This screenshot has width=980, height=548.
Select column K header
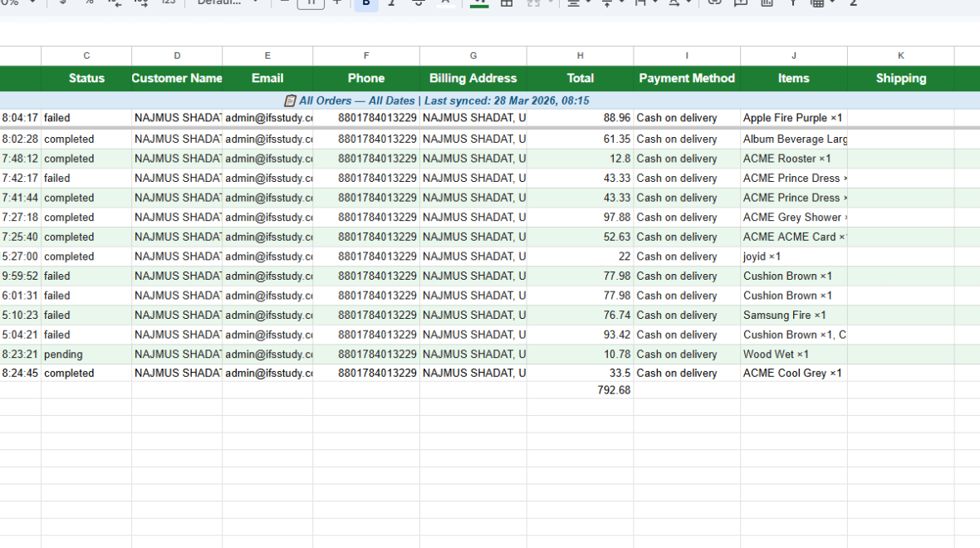[x=900, y=56]
